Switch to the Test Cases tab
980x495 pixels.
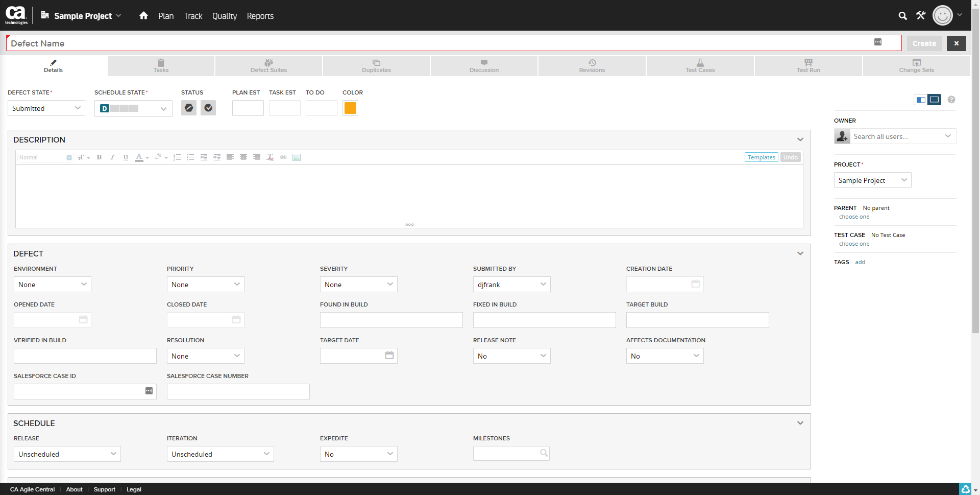(x=700, y=66)
